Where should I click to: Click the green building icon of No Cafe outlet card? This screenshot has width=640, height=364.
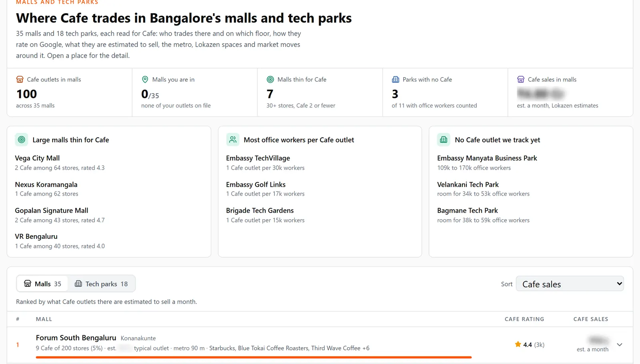[444, 140]
